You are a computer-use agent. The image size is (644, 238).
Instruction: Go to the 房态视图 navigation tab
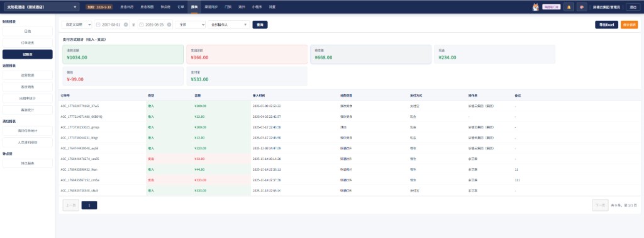[147, 7]
